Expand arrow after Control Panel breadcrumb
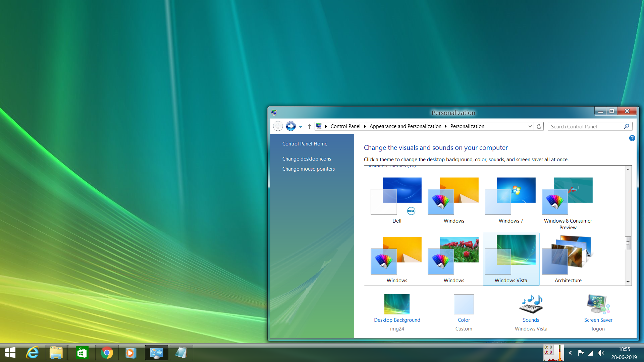The image size is (644, 362). click(365, 126)
